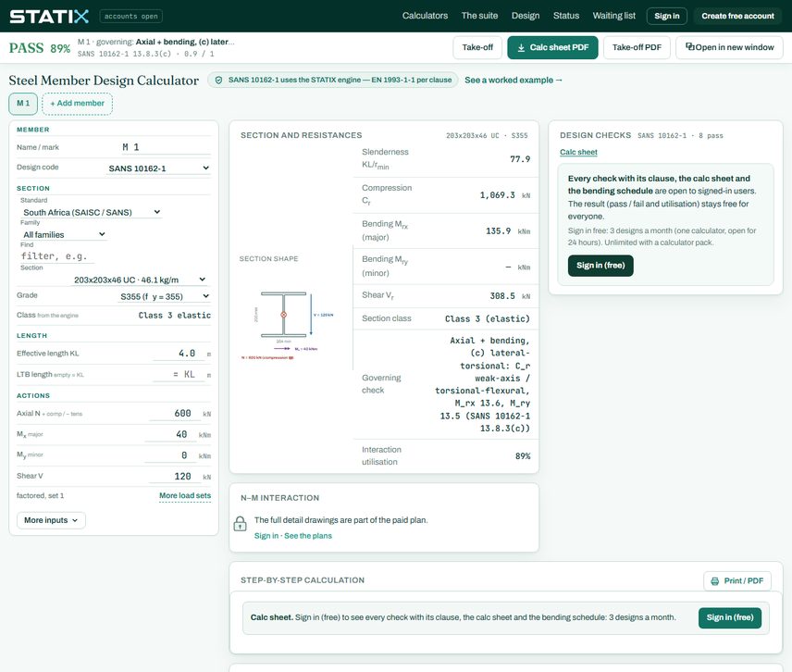Click the printer icon in Print / PDF
The height and width of the screenshot is (672, 792).
coord(714,581)
